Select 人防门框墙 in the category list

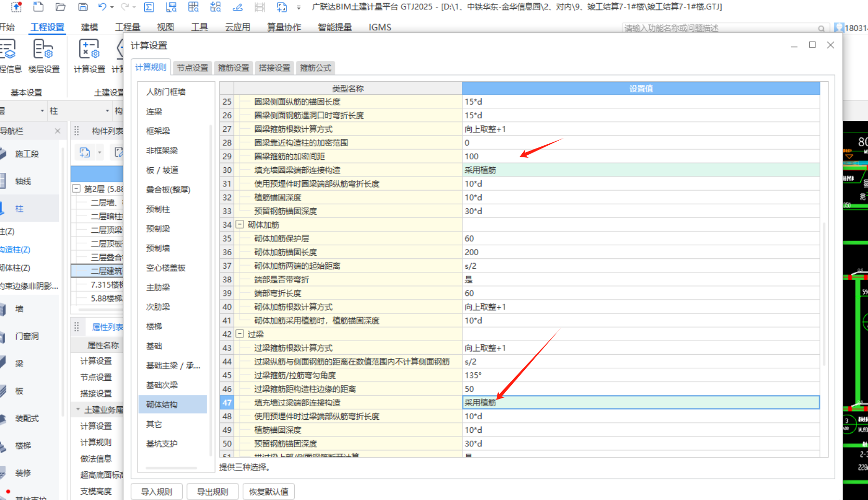[x=166, y=92]
